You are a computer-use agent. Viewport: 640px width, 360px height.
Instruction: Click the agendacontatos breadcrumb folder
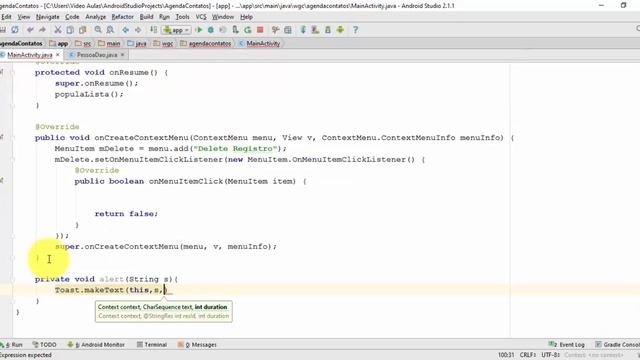click(206, 43)
